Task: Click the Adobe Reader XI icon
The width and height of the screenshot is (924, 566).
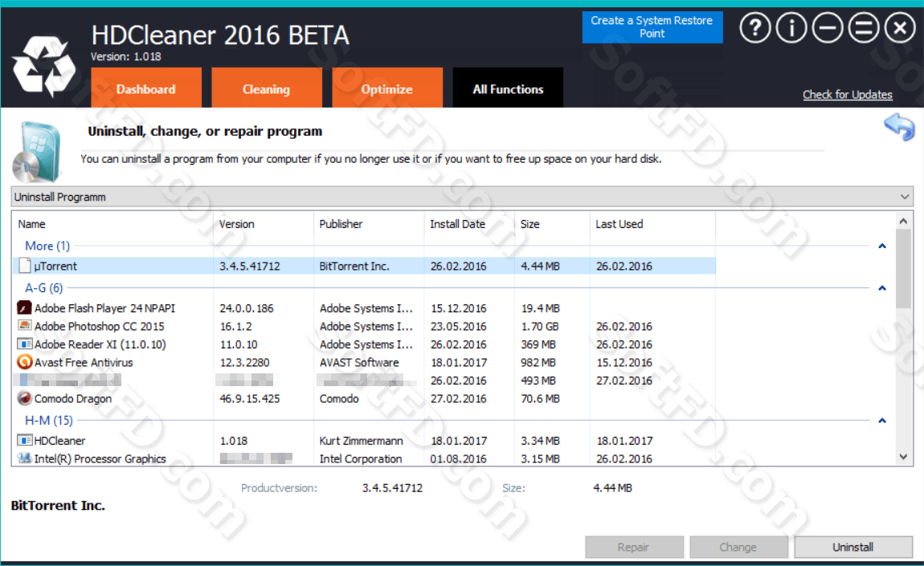Action: coord(24,344)
